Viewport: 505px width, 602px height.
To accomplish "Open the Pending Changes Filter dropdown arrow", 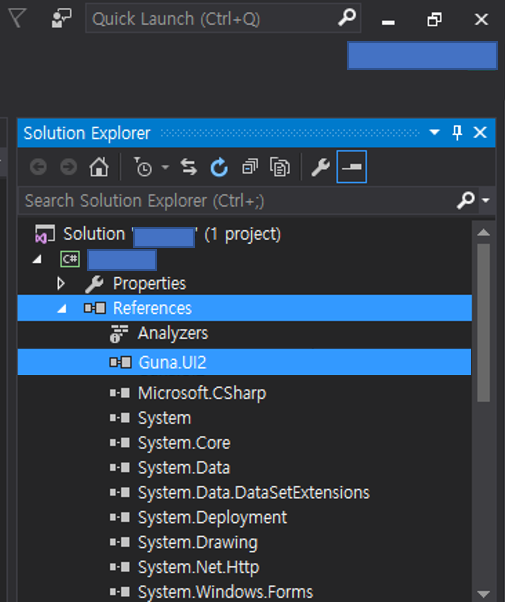I will pyautogui.click(x=165, y=167).
